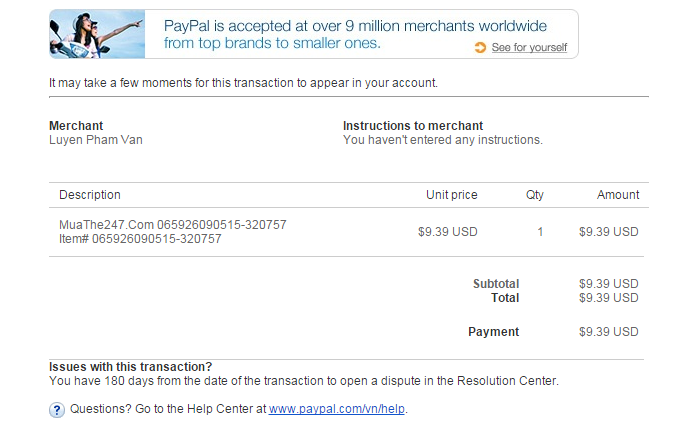Click the Resolution Center dispute sentence
The height and width of the screenshot is (443, 692).
pyautogui.click(x=303, y=381)
